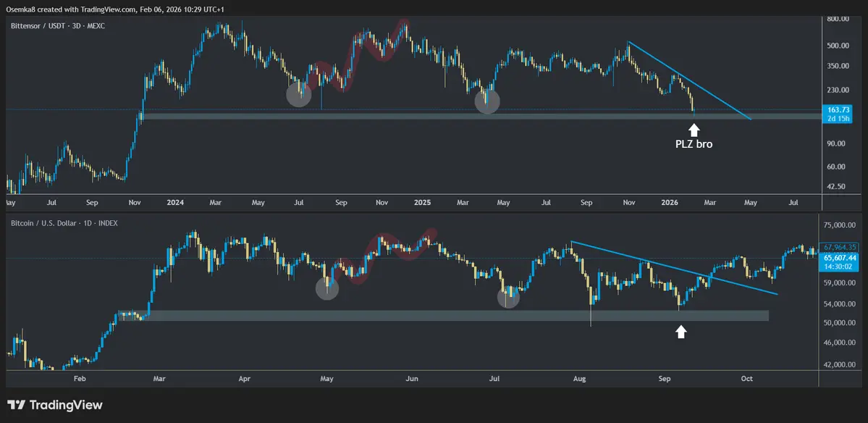868x423 pixels.
Task: Select the 54,000.00 price axis label
Action: pyautogui.click(x=841, y=304)
